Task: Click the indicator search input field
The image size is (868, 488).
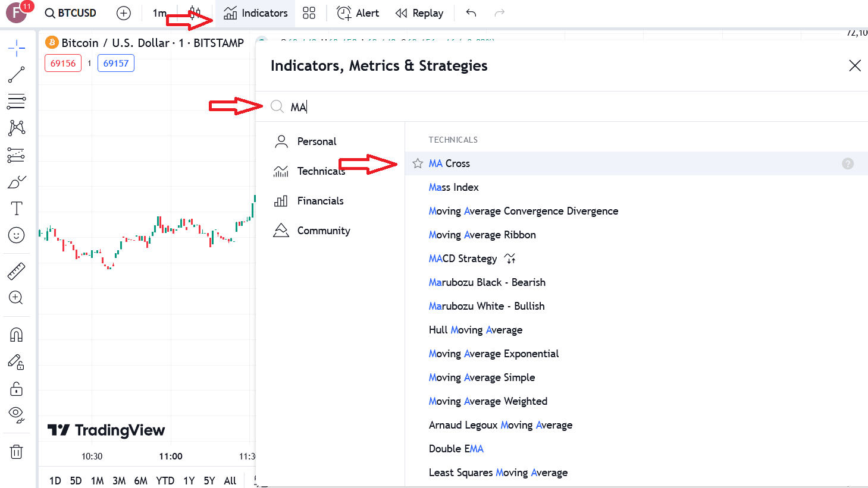Action: pos(535,107)
